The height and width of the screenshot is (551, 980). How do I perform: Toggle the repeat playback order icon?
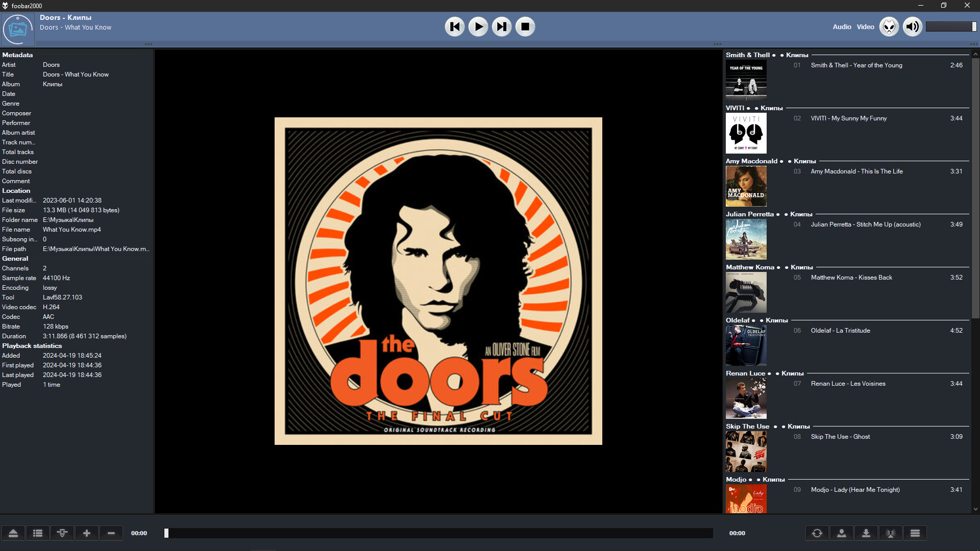click(x=817, y=533)
